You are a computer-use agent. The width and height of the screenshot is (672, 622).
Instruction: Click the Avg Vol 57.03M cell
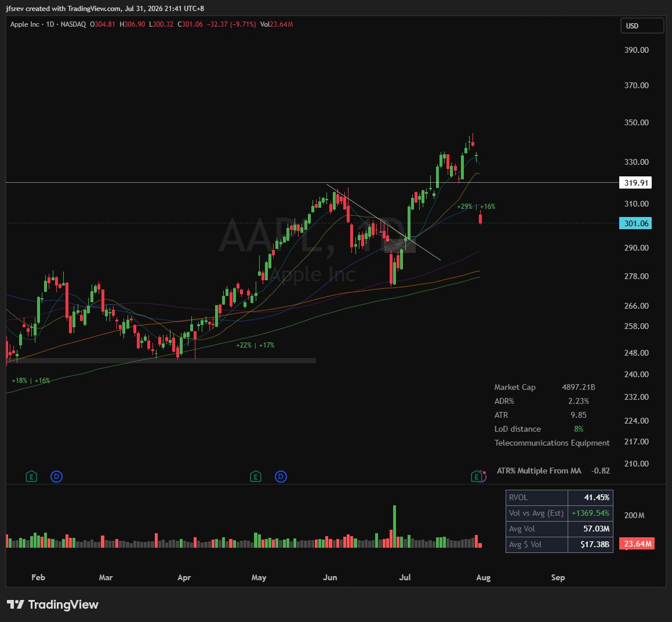click(591, 529)
